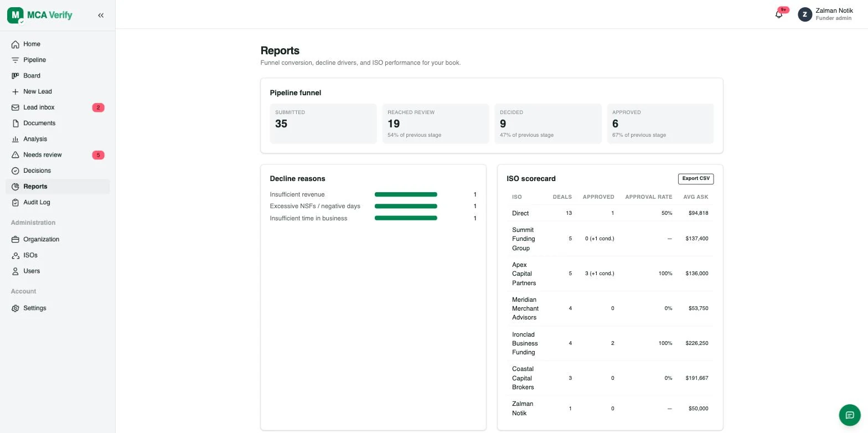Click the Reached Review 19 funnel card
The height and width of the screenshot is (433, 868).
coord(436,123)
